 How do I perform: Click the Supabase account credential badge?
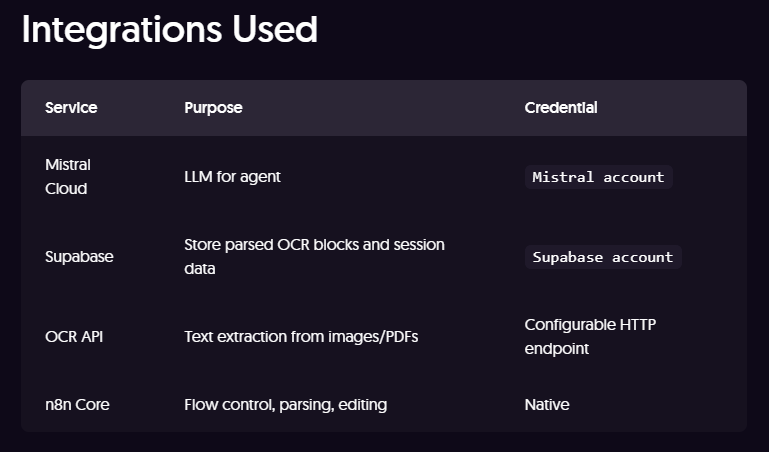click(603, 257)
